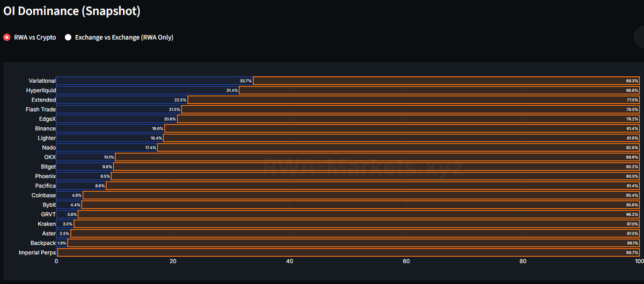
Task: Click the Imperial Perps axis label
Action: tap(37, 252)
